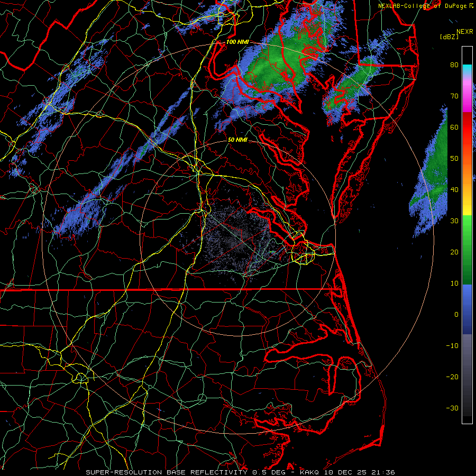Click the 60 value on dBZ scale

pos(454,127)
